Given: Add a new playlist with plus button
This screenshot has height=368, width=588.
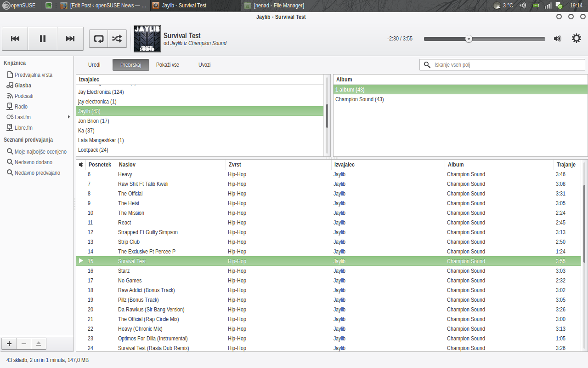Looking at the screenshot, I should tap(9, 343).
